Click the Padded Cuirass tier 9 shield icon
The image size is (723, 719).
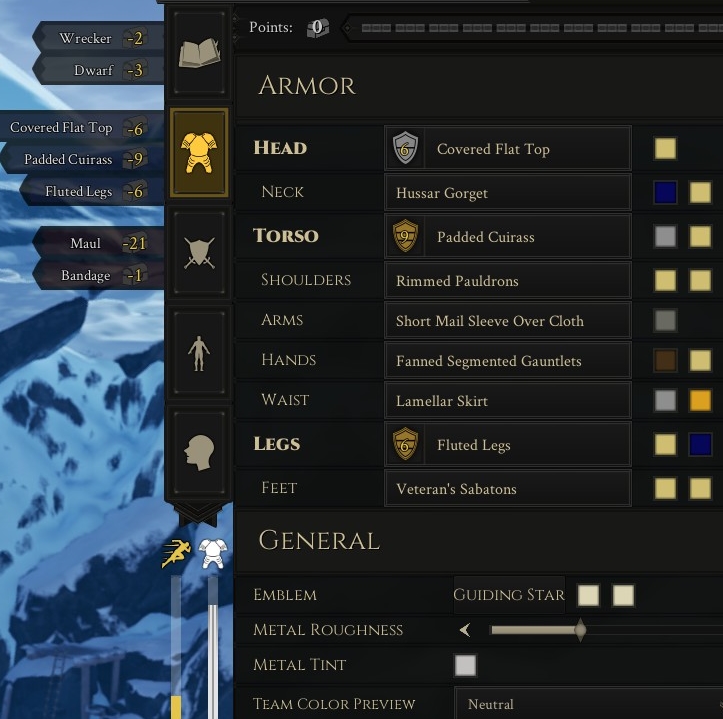pos(405,237)
